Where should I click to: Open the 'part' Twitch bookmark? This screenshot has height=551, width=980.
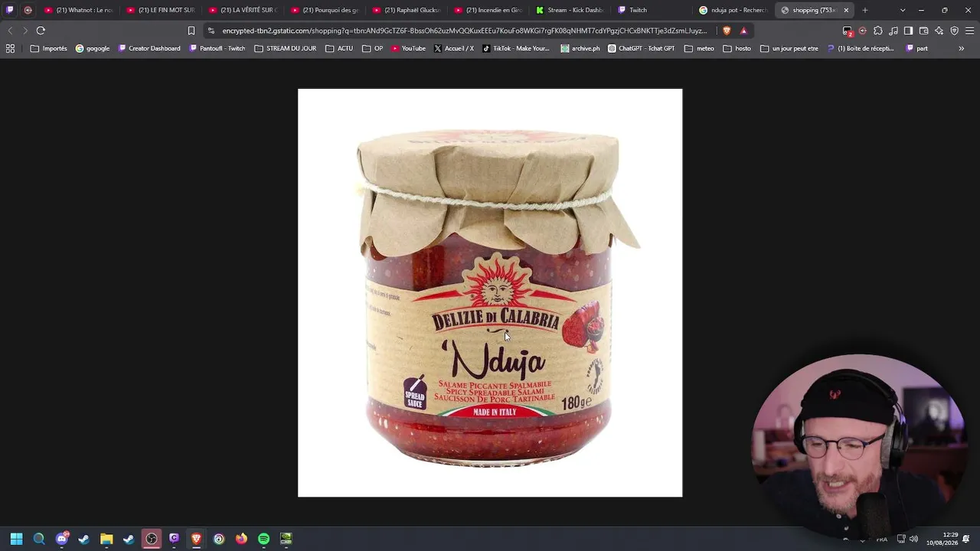click(x=916, y=48)
